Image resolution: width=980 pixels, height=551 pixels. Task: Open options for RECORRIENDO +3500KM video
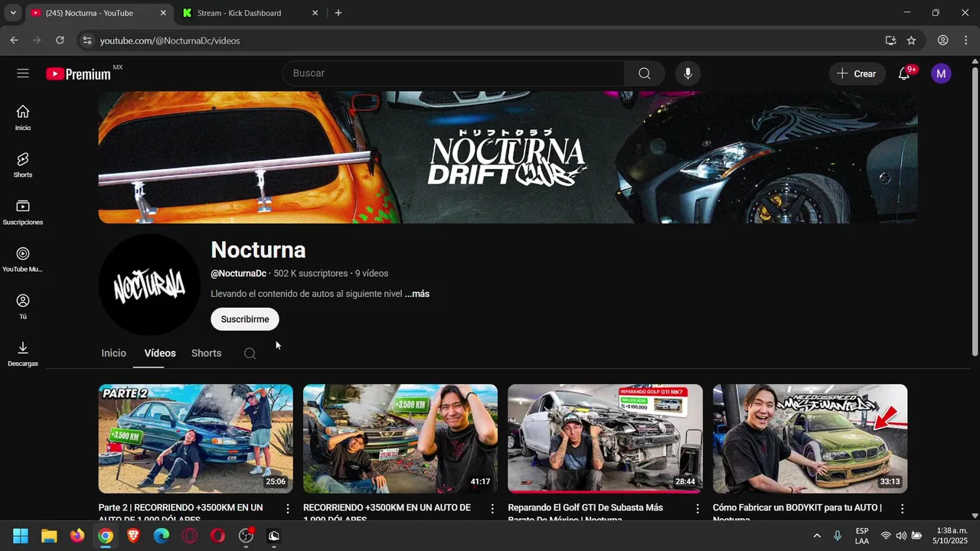[492, 509]
